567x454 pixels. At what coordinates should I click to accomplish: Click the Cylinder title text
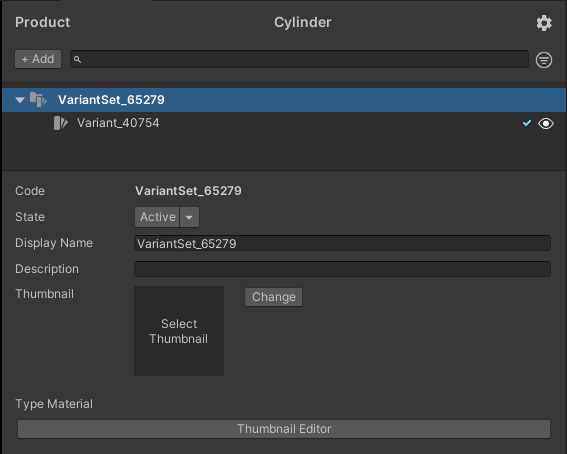tap(303, 22)
